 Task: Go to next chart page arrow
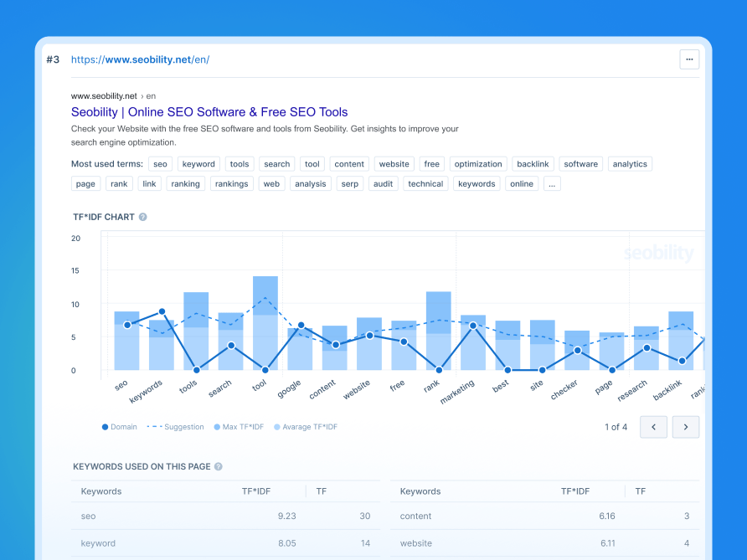[686, 427]
